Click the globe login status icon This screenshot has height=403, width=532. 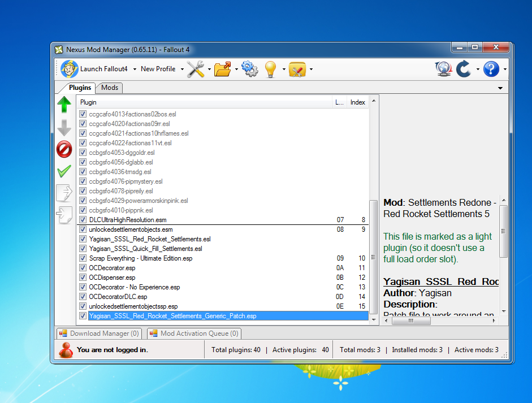pyautogui.click(x=444, y=69)
